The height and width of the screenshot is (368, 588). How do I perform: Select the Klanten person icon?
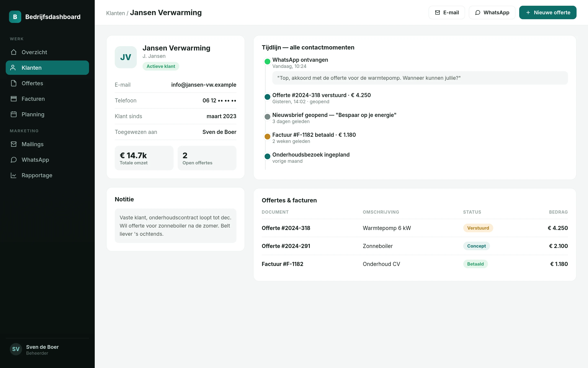pyautogui.click(x=13, y=68)
